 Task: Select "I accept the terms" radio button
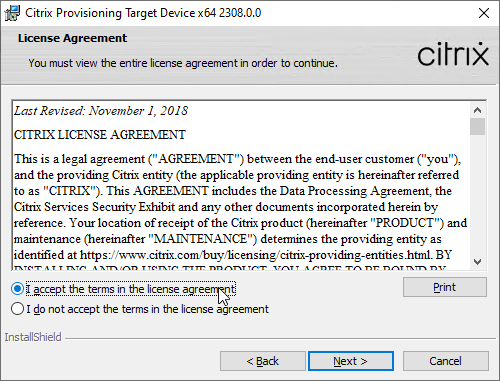[17, 289]
